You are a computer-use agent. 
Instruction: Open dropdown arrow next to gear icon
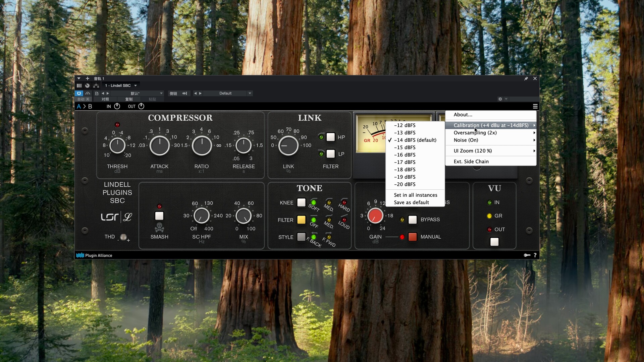coord(506,99)
